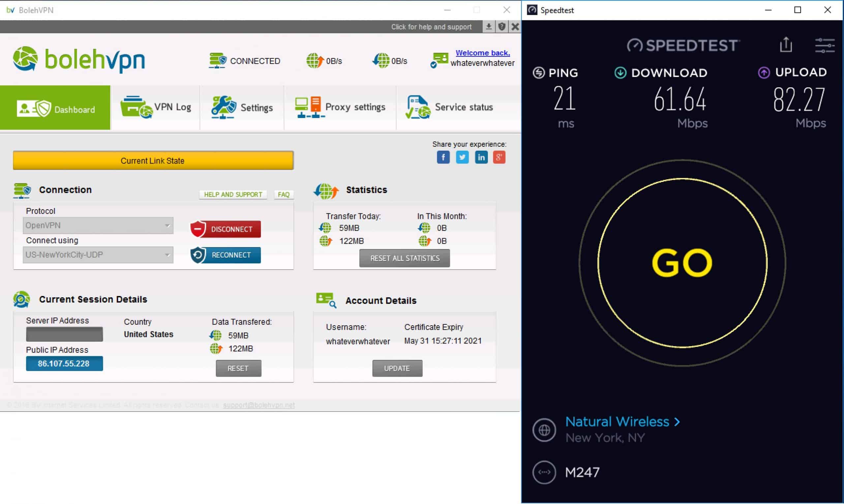The height and width of the screenshot is (504, 844).
Task: Switch to the VPN Log tab
Action: tap(156, 108)
